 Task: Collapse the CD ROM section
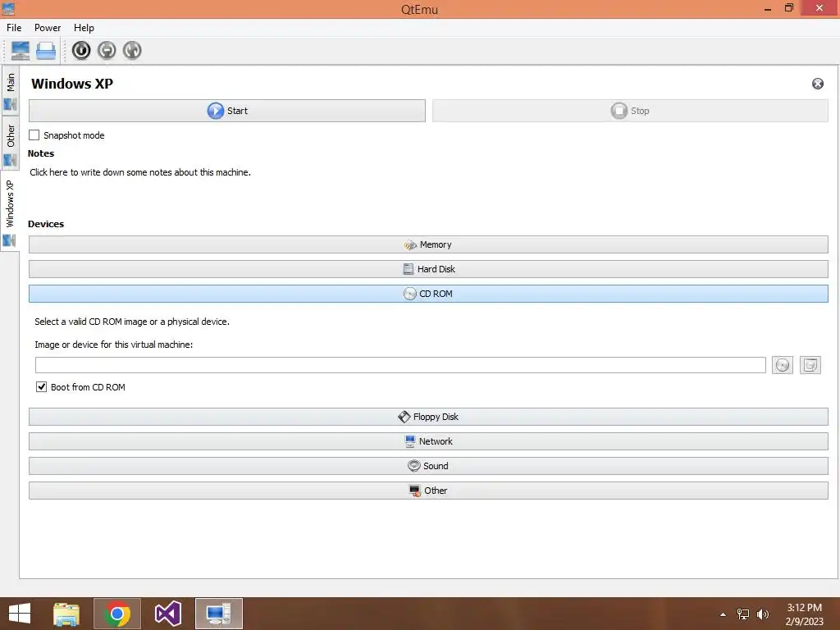(428, 294)
